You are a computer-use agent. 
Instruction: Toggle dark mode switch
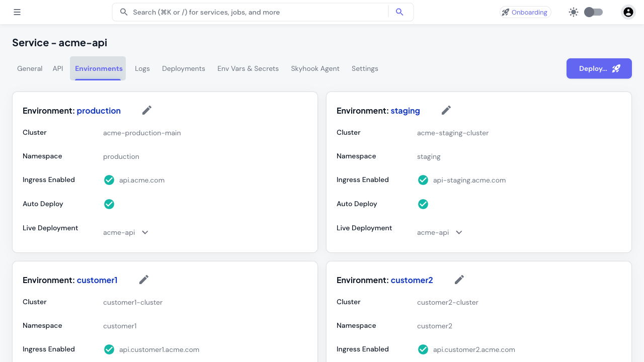(593, 12)
